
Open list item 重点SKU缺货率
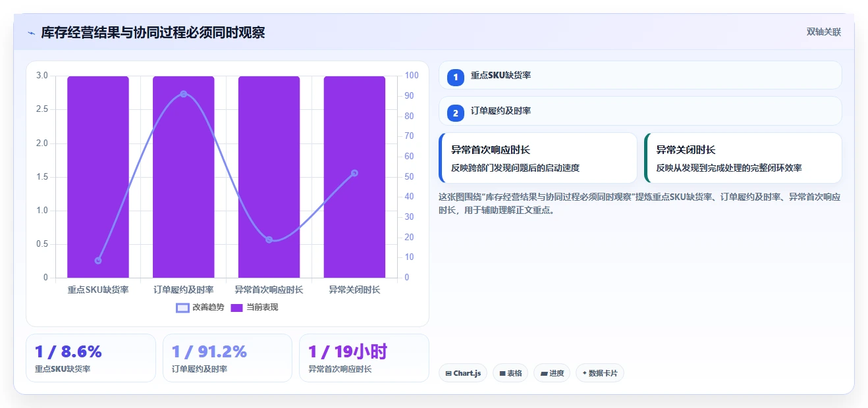coord(640,75)
